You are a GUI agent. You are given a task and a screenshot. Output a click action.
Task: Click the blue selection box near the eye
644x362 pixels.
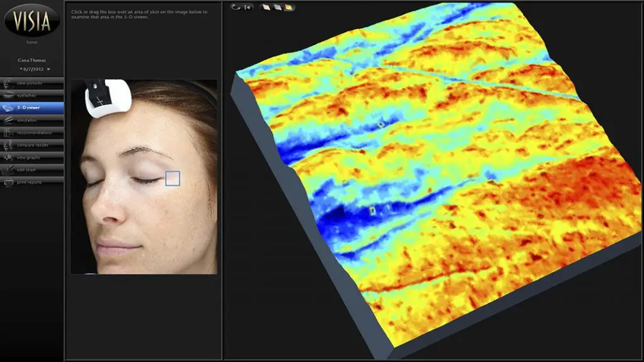point(172,178)
